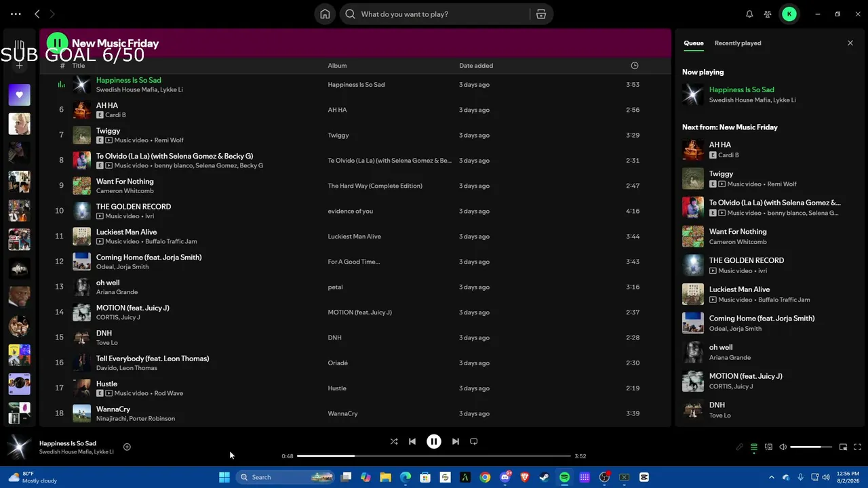
Task: Select 'THE GOLDEN RECORD' in the queue panel
Action: [x=747, y=260]
